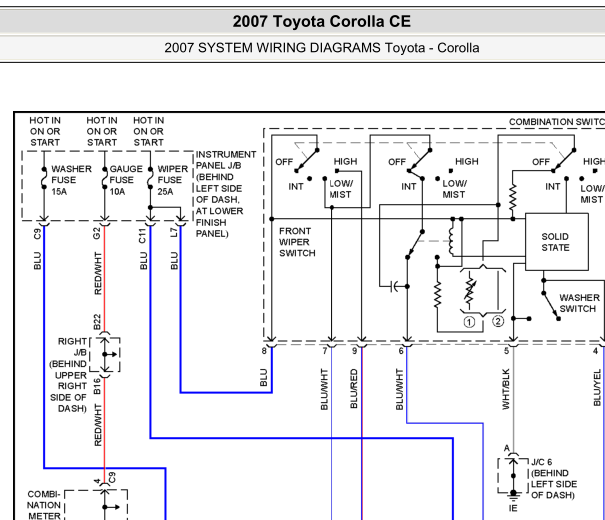
Task: Click the "BLU/WHT" wire label at pin 6
Action: pyautogui.click(x=399, y=390)
